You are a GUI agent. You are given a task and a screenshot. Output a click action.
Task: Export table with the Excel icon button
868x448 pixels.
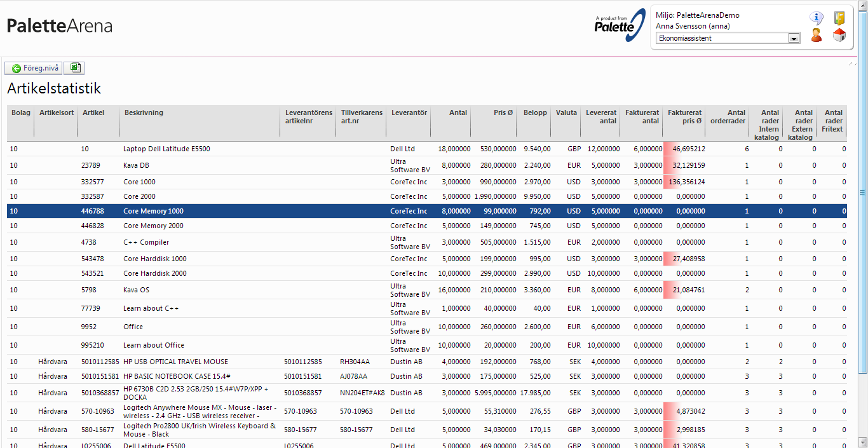[74, 68]
